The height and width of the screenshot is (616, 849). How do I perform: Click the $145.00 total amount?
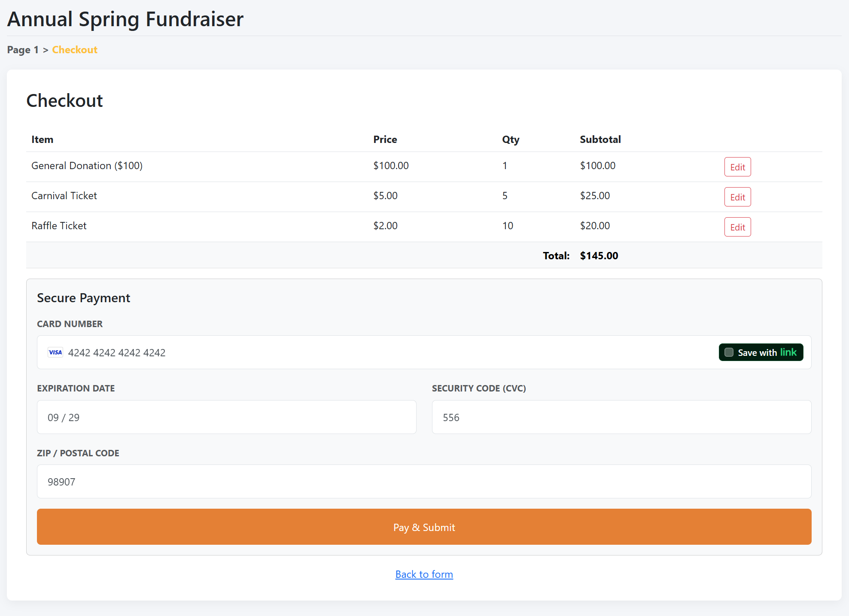(599, 256)
